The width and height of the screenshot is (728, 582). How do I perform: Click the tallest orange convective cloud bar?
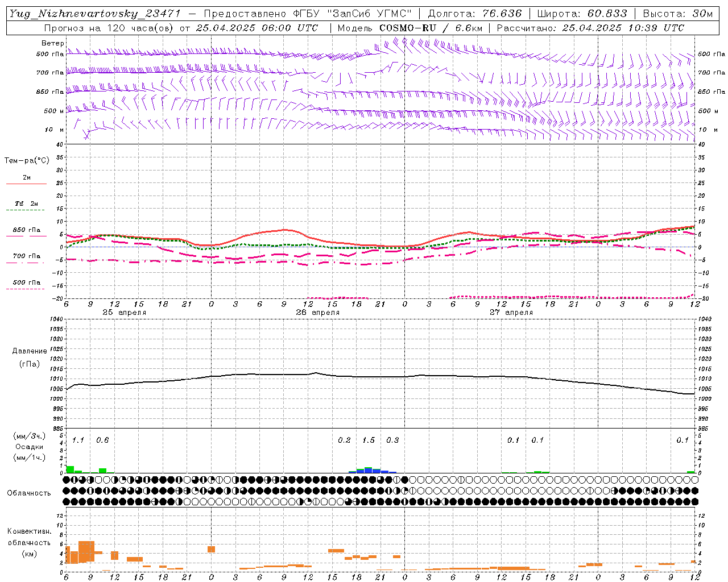pyautogui.click(x=86, y=552)
